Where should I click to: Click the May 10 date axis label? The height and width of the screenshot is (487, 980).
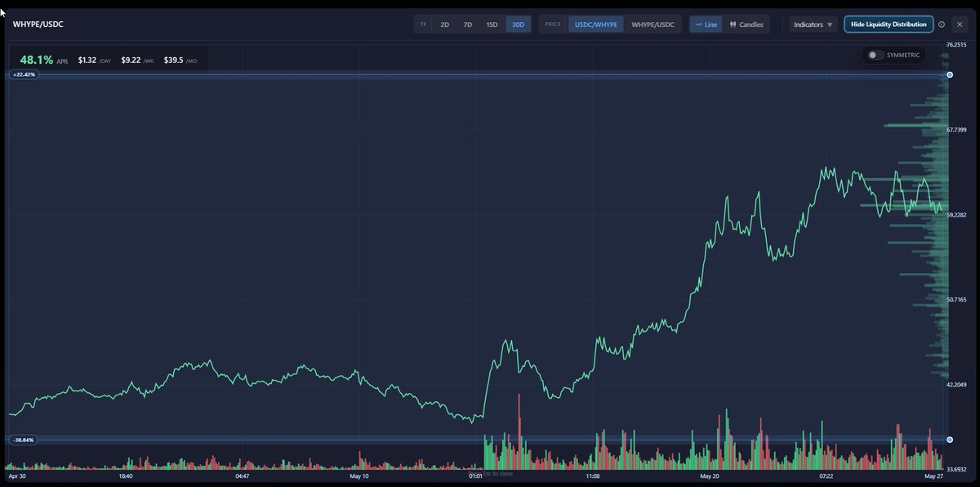(359, 476)
